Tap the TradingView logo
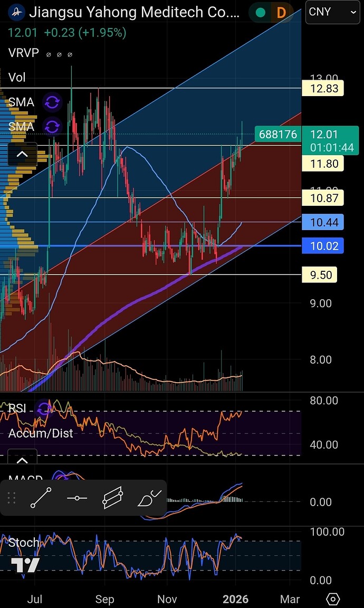Image resolution: width=364 pixels, height=608 pixels. click(x=25, y=565)
